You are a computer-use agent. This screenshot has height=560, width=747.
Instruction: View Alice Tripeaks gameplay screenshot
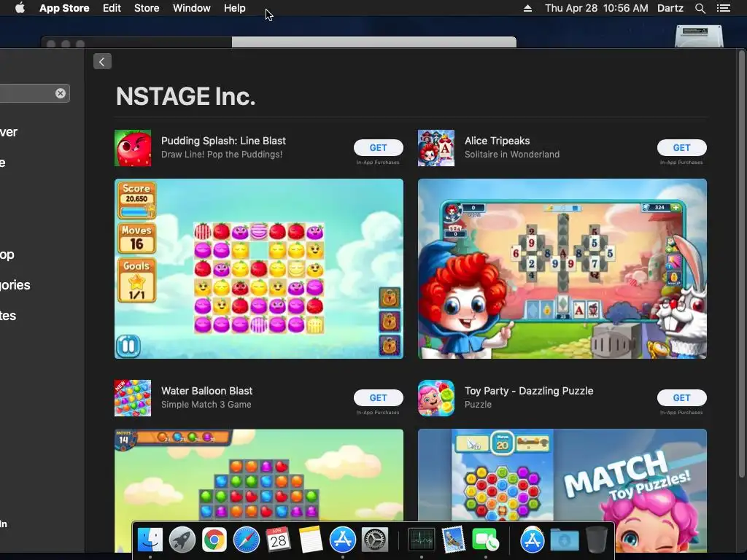pos(562,268)
